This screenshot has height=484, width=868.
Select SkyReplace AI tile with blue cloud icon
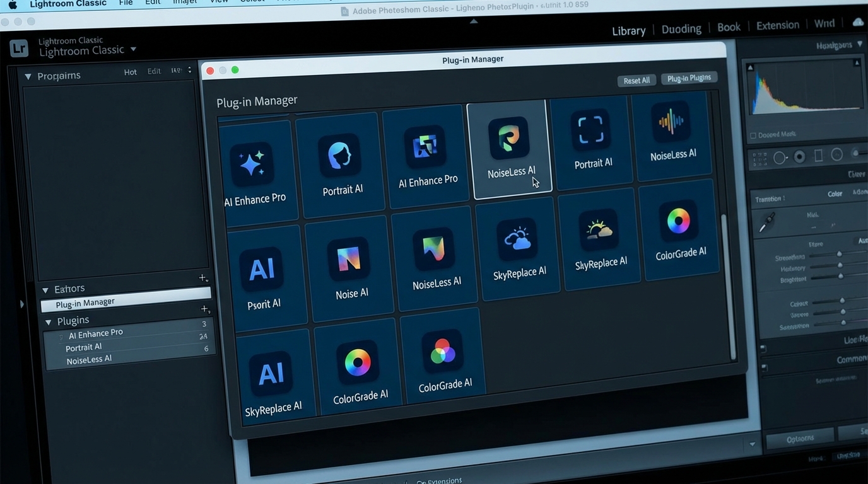(519, 248)
